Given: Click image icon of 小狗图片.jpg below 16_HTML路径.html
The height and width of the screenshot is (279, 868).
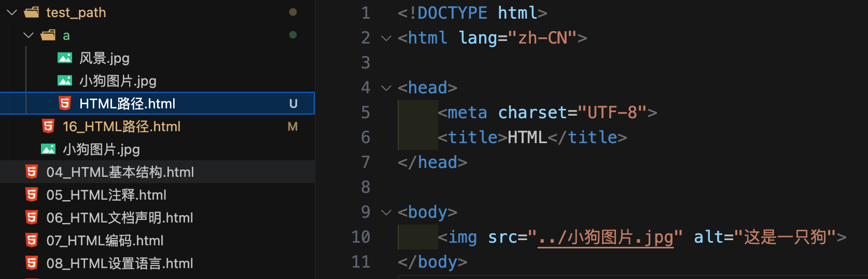Looking at the screenshot, I should pos(48,149).
